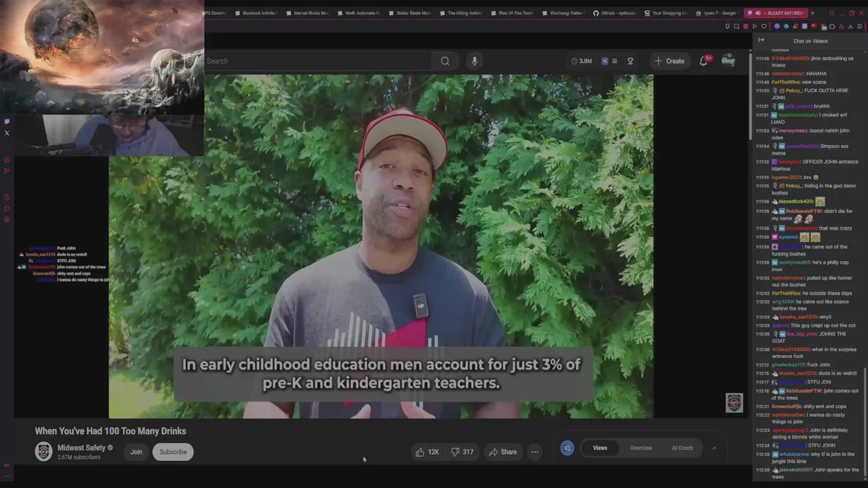Collapse the Views panel chevron
The height and width of the screenshot is (488, 868).
click(714, 448)
